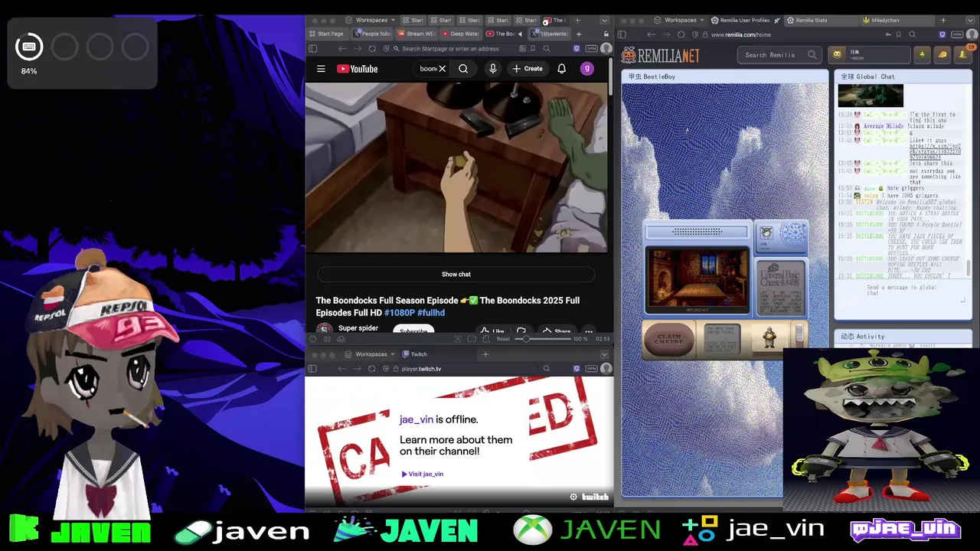
Task: Switch to the Stream WEA SoundCloud tab
Action: point(417,34)
